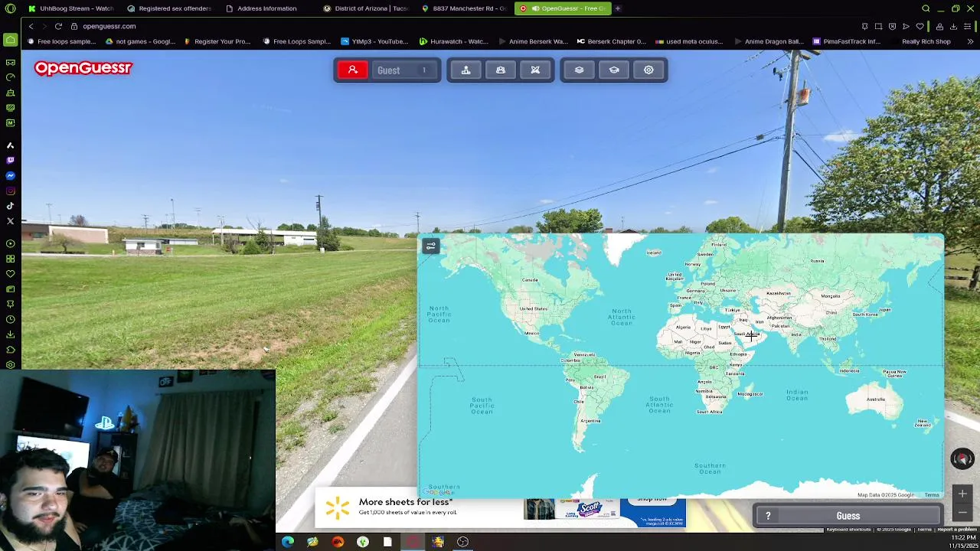Viewport: 980px width, 551px height.
Task: Take a snapshot with toolbar icon
Action: coord(878,26)
